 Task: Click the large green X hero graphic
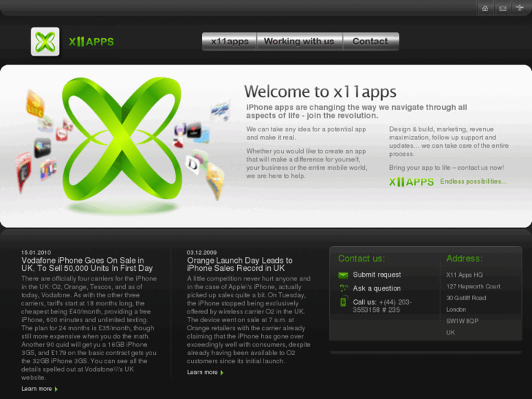[x=121, y=139]
